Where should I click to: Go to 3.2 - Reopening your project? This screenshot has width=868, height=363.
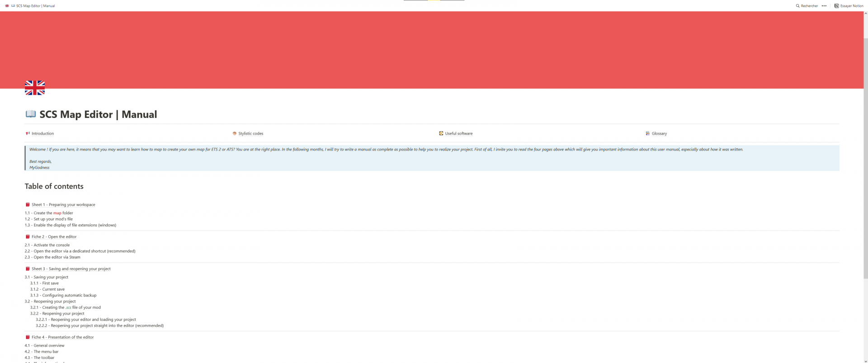pyautogui.click(x=50, y=302)
